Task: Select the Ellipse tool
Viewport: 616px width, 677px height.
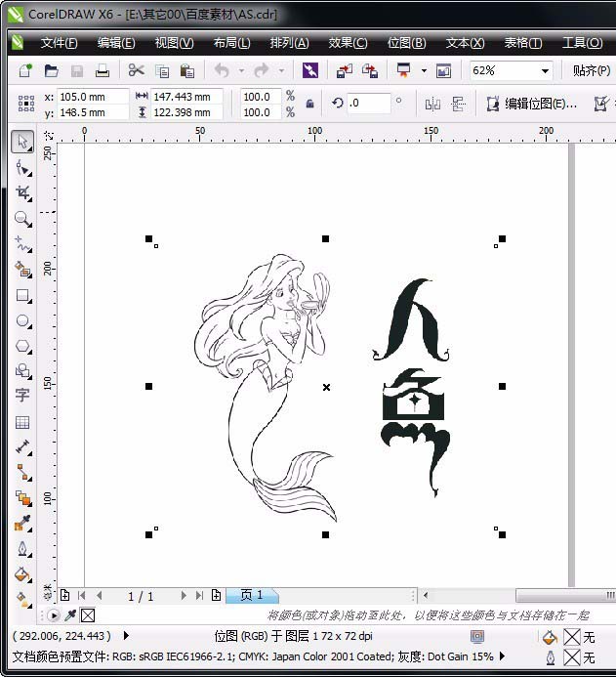Action: tap(22, 320)
